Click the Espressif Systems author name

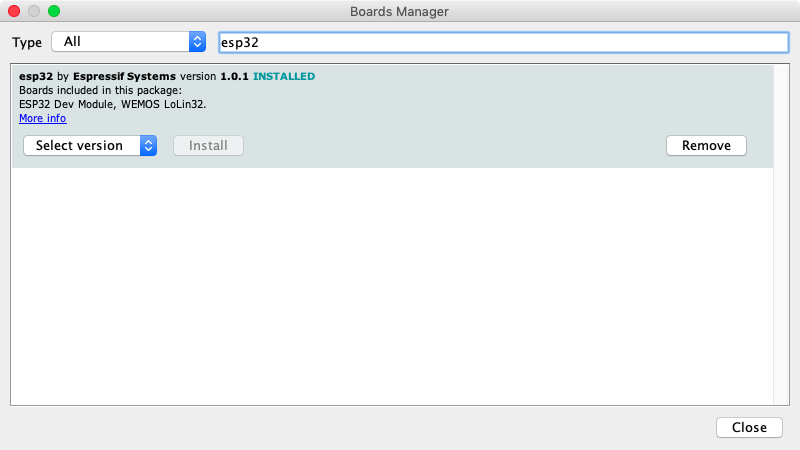tap(125, 76)
